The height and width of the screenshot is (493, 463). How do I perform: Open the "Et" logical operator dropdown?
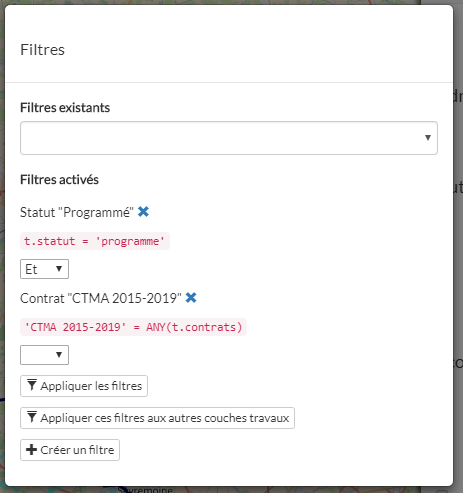tap(44, 269)
